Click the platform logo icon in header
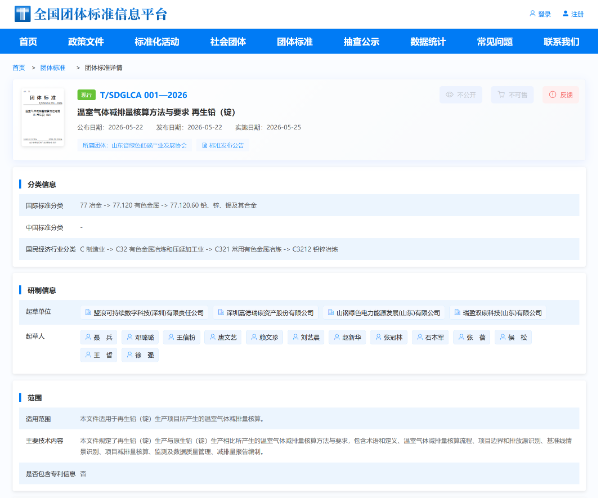Screen dimensions: 598x498 (x=22, y=14)
